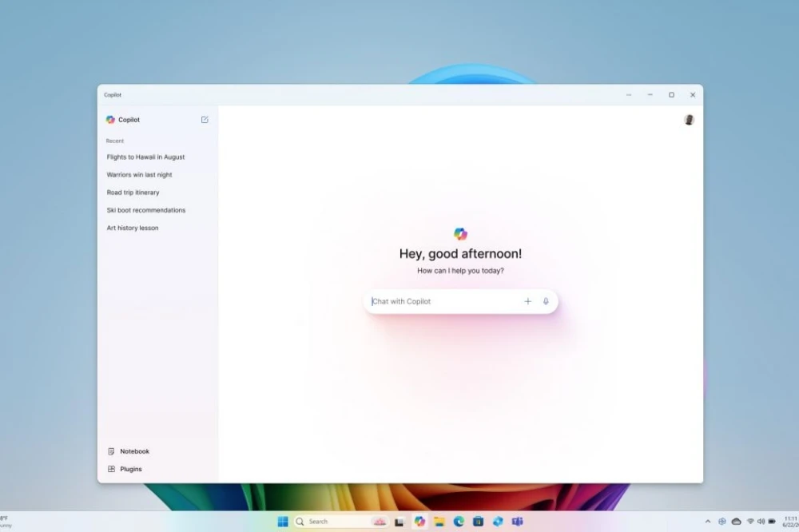Launch Microsoft Edge from the taskbar
Image resolution: width=799 pixels, height=532 pixels.
[459, 522]
